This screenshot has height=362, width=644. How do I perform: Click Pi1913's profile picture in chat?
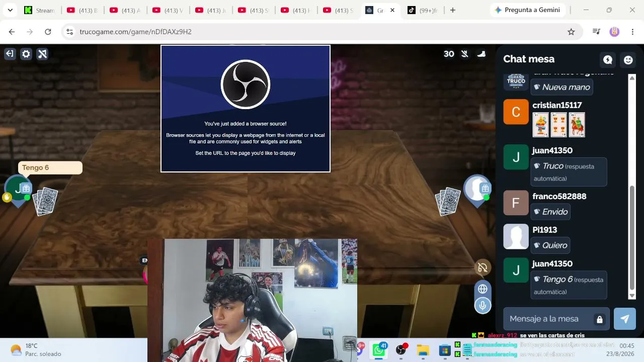(516, 236)
